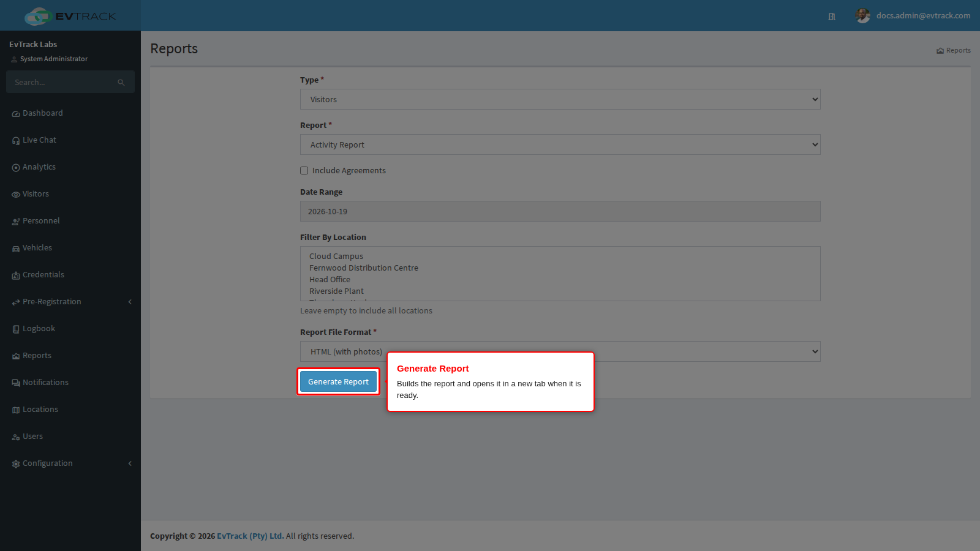Click the Pre-Registration arrows icon
Screen dimensions: 980x551
16,302
